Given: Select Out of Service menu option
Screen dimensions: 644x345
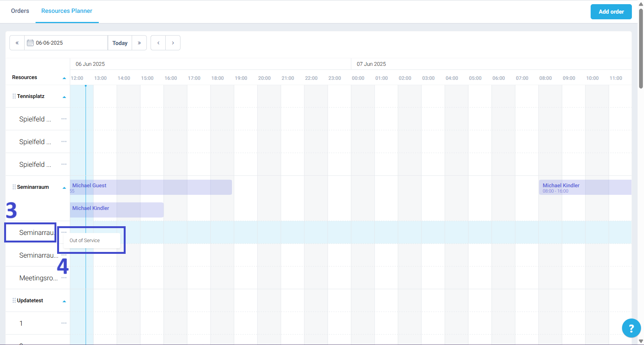Looking at the screenshot, I should 92,241.
